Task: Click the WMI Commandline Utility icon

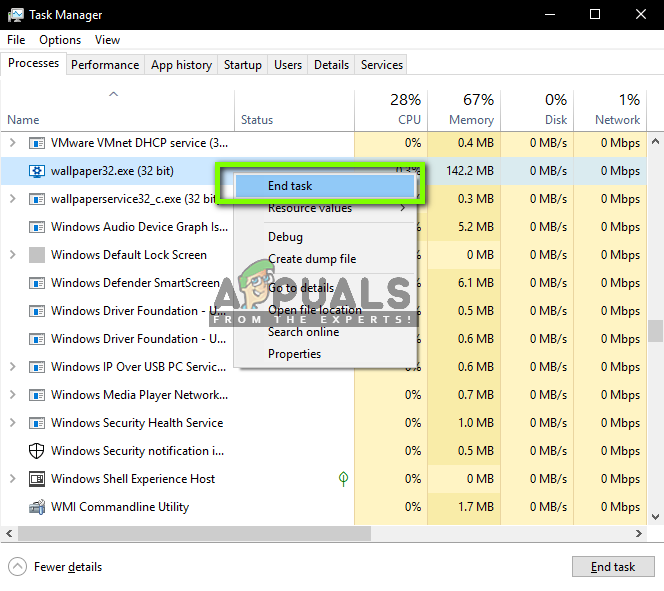Action: pos(37,507)
